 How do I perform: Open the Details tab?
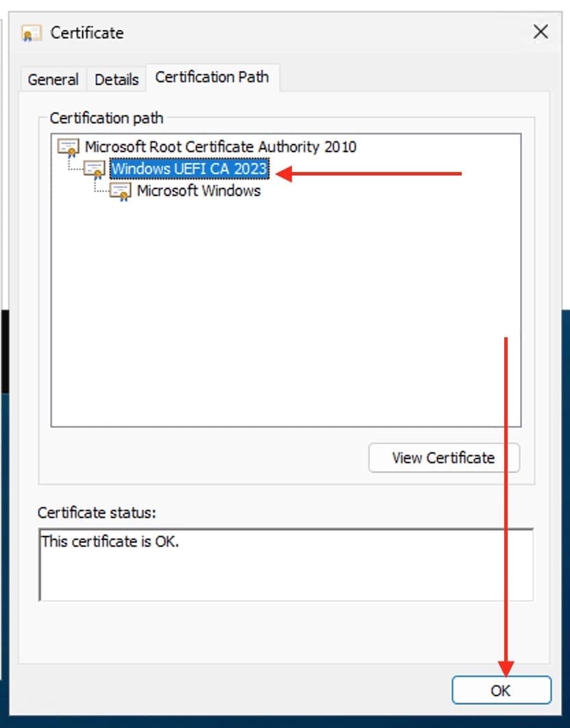pyautogui.click(x=116, y=80)
